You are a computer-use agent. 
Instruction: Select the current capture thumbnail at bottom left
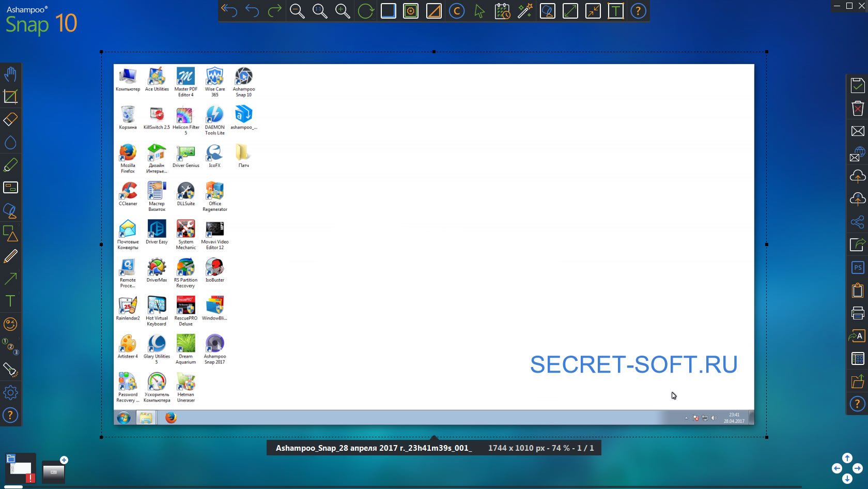[21, 469]
